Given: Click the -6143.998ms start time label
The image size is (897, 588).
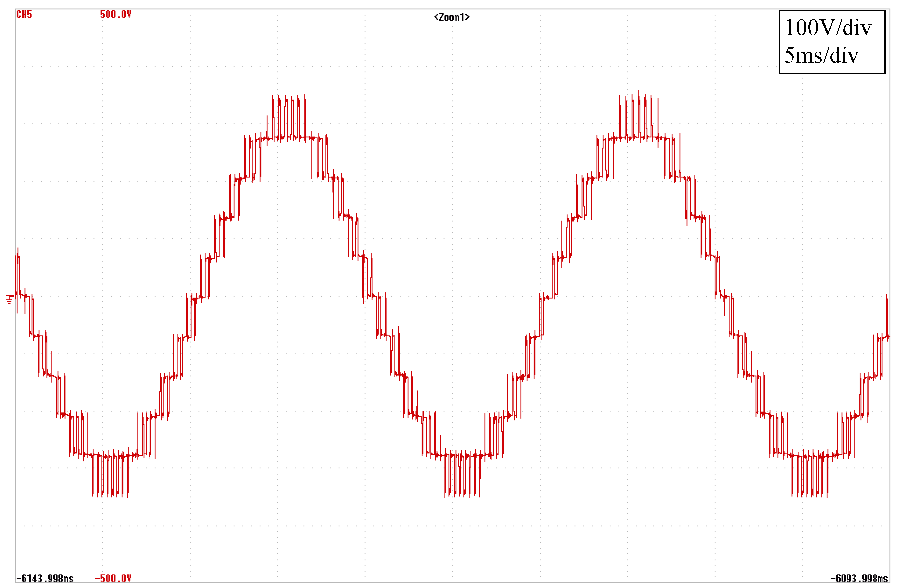Looking at the screenshot, I should coord(45,578).
